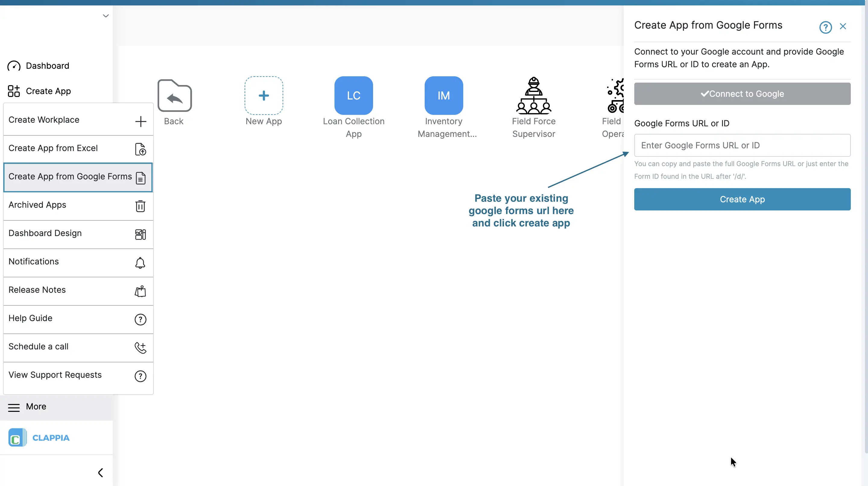Open the Field Force Supervisor app icon
868x486 pixels.
point(534,96)
